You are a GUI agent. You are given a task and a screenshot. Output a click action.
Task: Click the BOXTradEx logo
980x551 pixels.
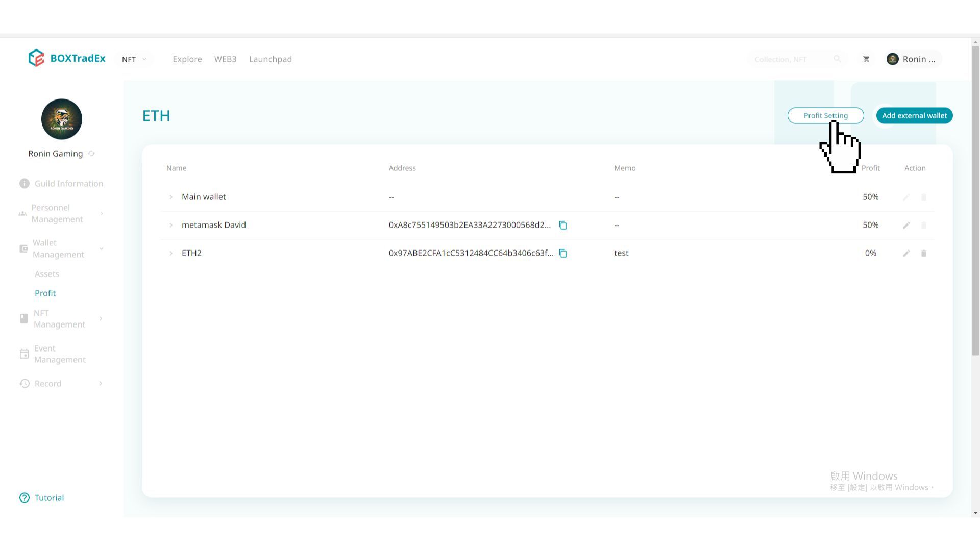click(67, 58)
